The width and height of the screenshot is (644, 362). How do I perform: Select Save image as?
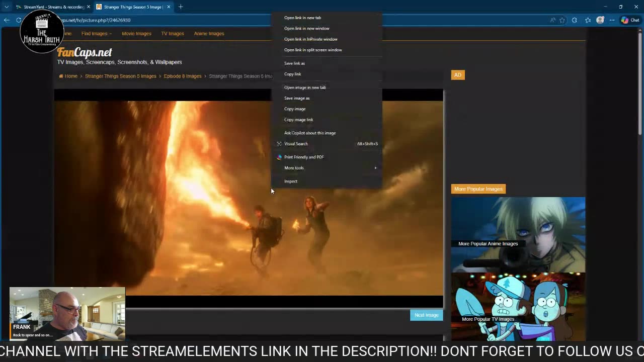[327, 98]
